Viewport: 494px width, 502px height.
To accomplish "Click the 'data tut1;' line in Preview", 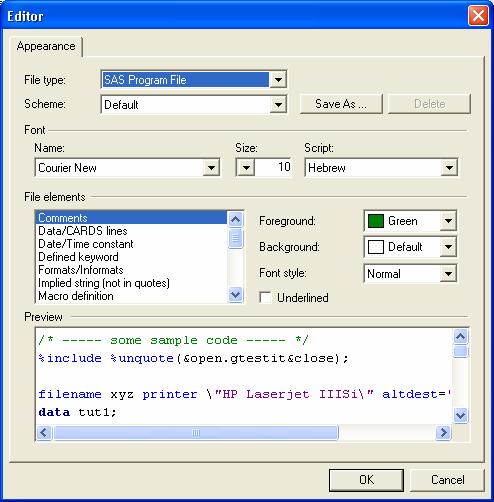I will tap(77, 412).
